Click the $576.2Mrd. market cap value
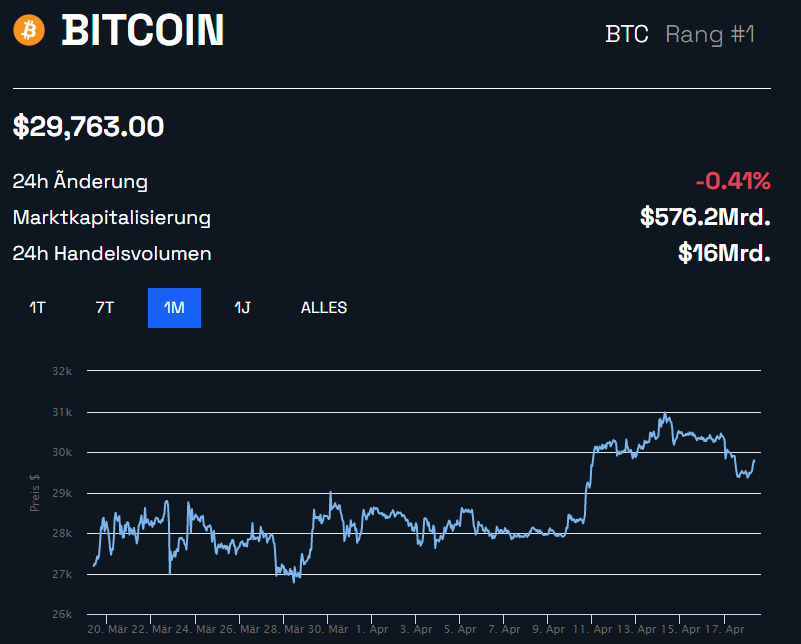Image resolution: width=801 pixels, height=644 pixels. pyautogui.click(x=707, y=217)
